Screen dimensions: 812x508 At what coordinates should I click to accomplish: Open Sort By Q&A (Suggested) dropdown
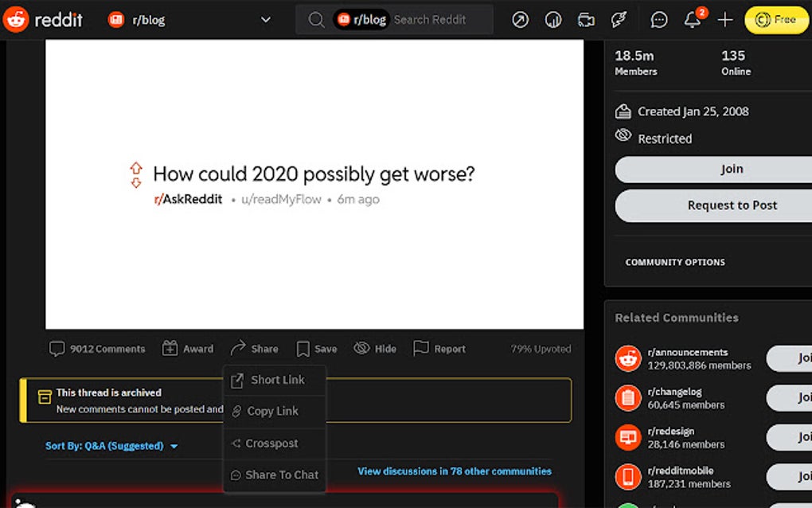point(111,446)
